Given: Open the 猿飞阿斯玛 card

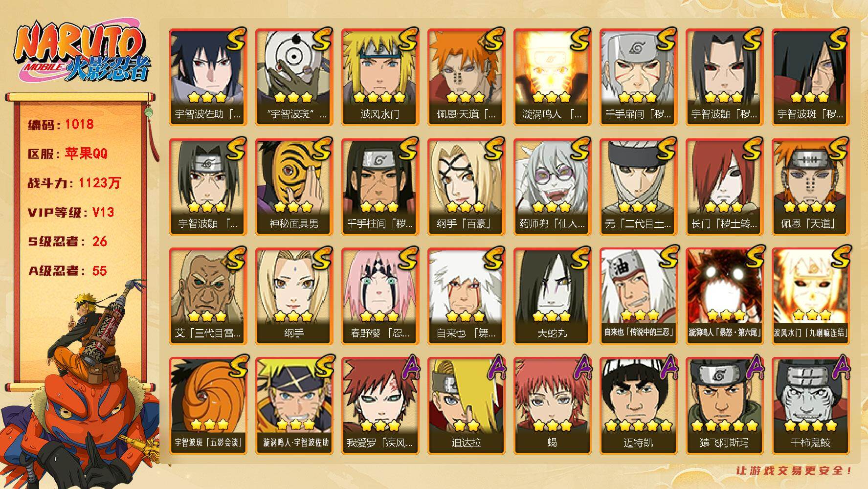Looking at the screenshot, I should [724, 406].
